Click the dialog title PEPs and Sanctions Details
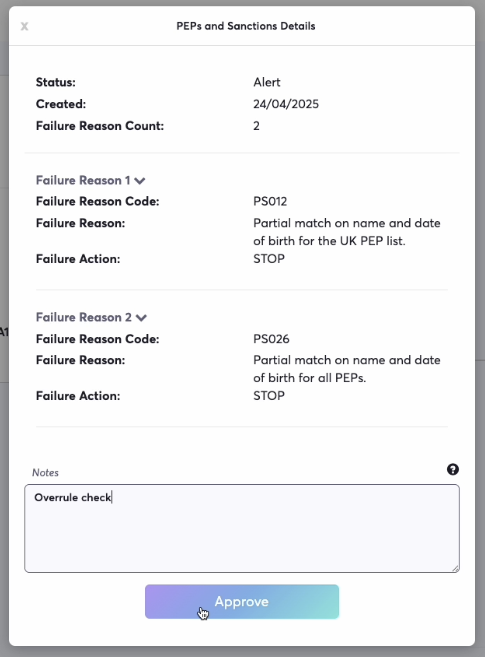 (246, 26)
